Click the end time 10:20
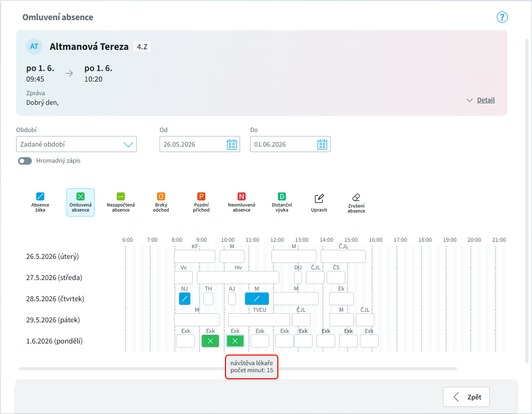532x414 pixels. point(93,79)
